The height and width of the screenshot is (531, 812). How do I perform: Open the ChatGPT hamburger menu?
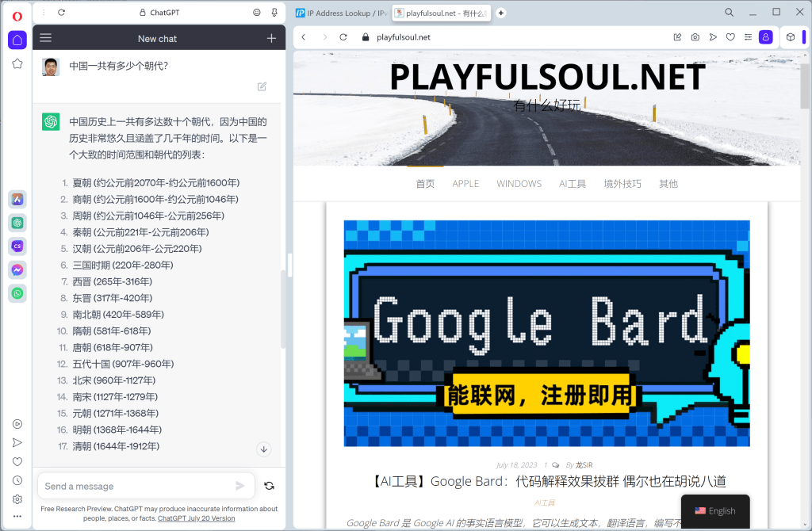coord(45,38)
